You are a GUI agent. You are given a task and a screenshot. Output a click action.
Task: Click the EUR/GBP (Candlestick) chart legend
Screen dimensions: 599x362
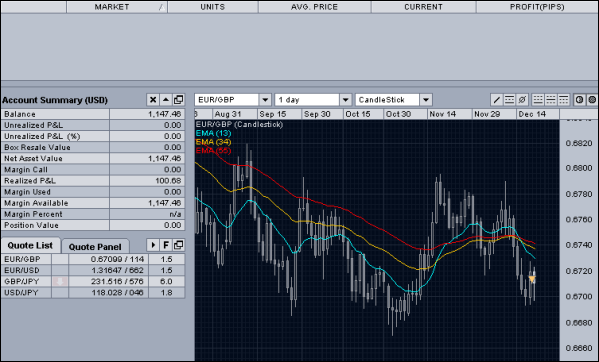point(239,124)
